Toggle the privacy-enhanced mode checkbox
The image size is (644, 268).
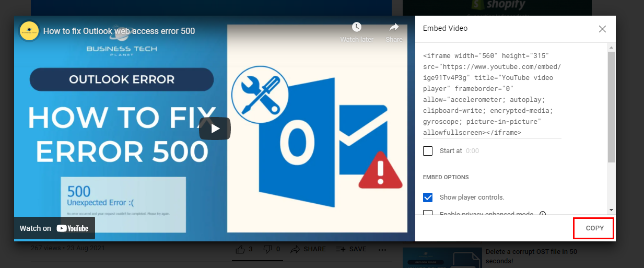point(428,214)
